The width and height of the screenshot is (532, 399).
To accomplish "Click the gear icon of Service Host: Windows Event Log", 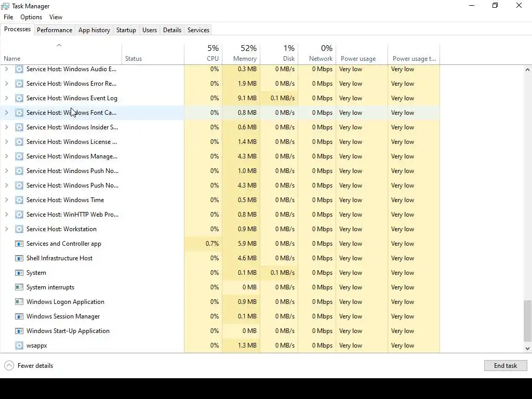I will [x=19, y=98].
